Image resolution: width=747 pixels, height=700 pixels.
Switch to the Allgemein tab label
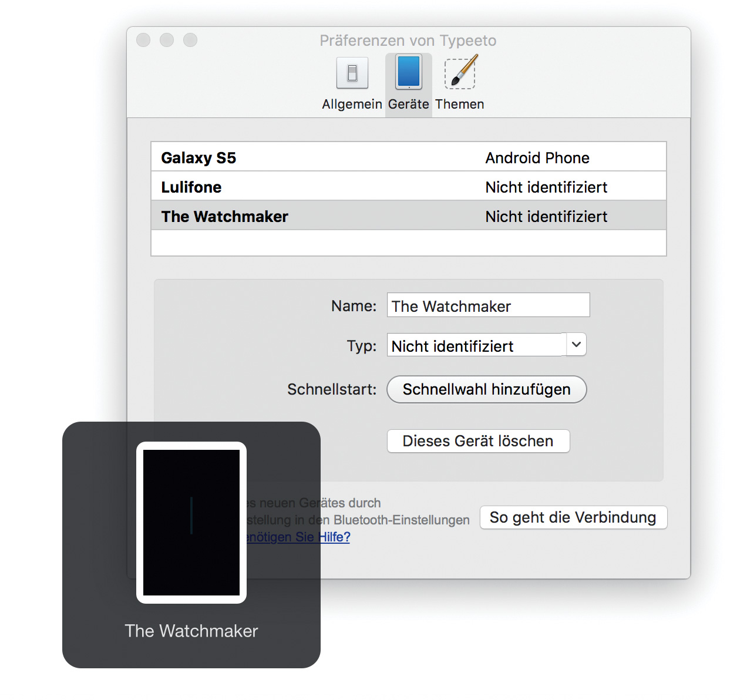coord(352,105)
